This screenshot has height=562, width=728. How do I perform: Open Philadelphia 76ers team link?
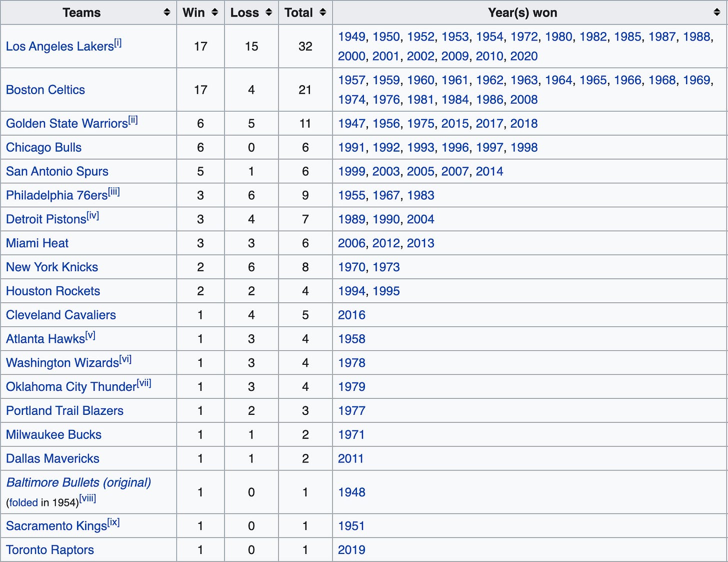tap(57, 196)
